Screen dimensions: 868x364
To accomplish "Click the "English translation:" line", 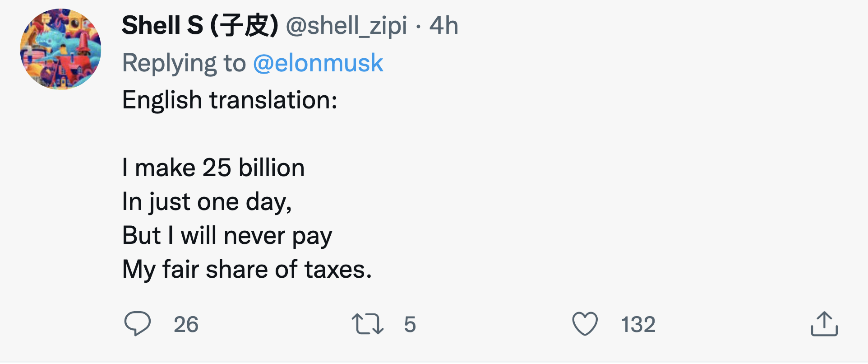I will pyautogui.click(x=230, y=100).
